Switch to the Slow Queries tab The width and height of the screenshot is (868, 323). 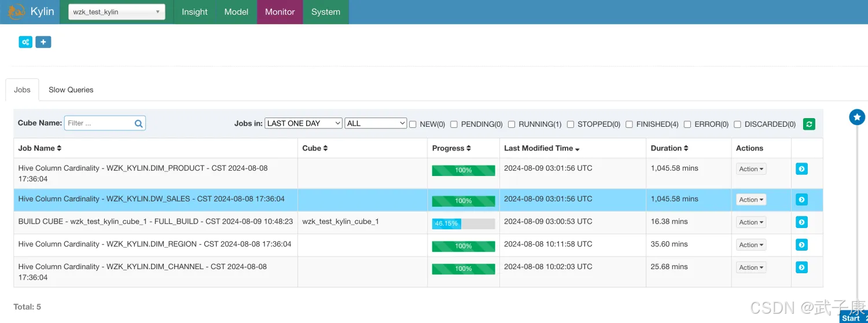[x=71, y=90]
